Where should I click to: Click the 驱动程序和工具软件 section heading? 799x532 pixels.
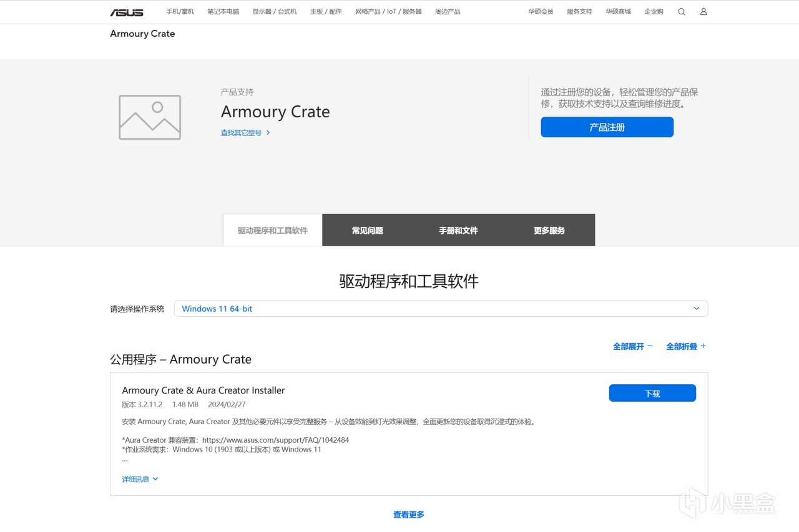coord(409,281)
